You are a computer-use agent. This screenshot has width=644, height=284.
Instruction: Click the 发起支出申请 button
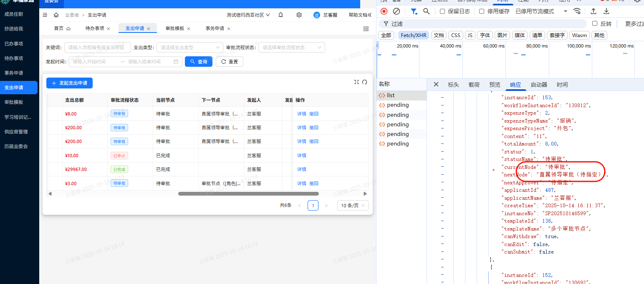69,83
